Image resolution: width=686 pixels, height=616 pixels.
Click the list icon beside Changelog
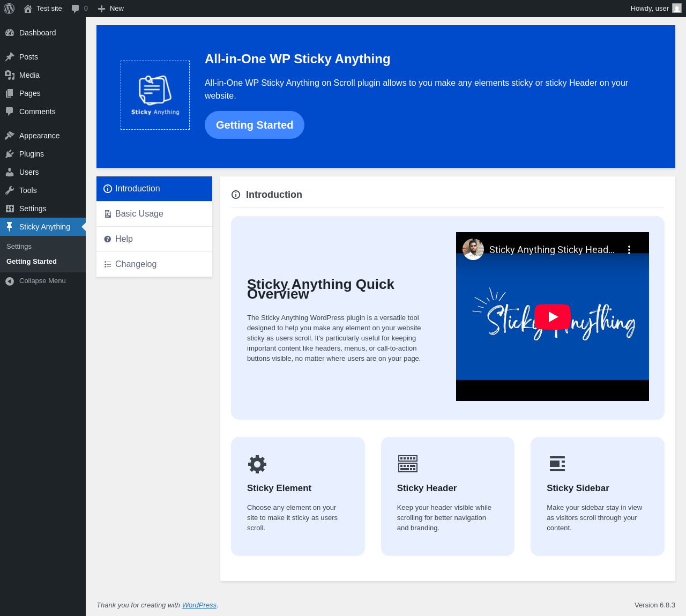click(108, 264)
